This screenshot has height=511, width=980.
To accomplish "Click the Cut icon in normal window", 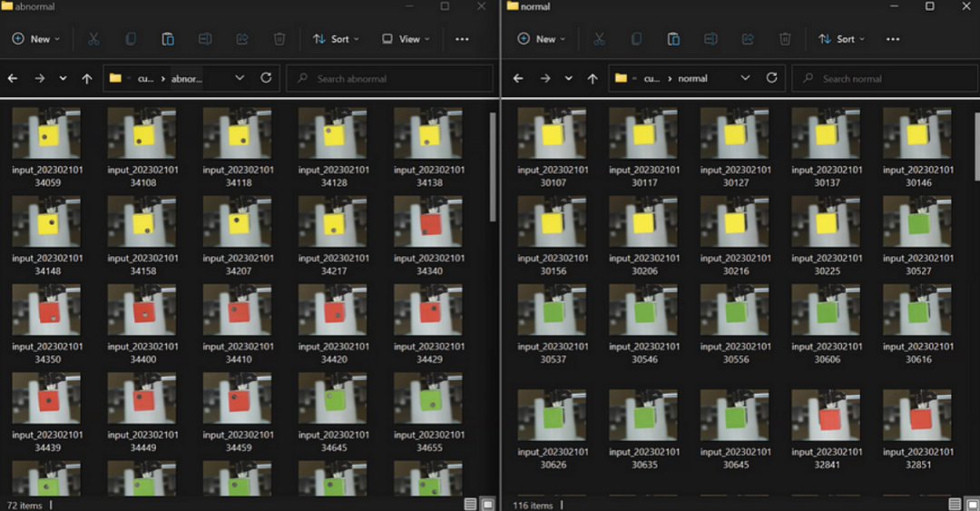I will (x=600, y=39).
